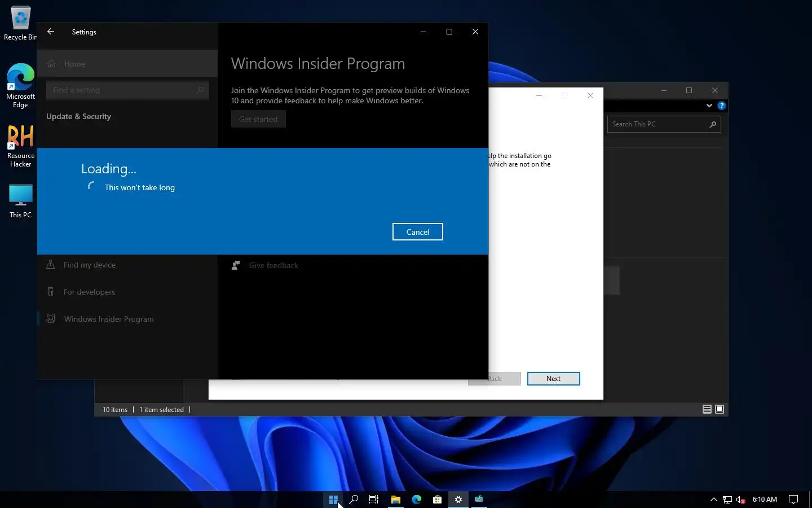Minimize the File Explorer window
This screenshot has width=812, height=508.
point(664,90)
